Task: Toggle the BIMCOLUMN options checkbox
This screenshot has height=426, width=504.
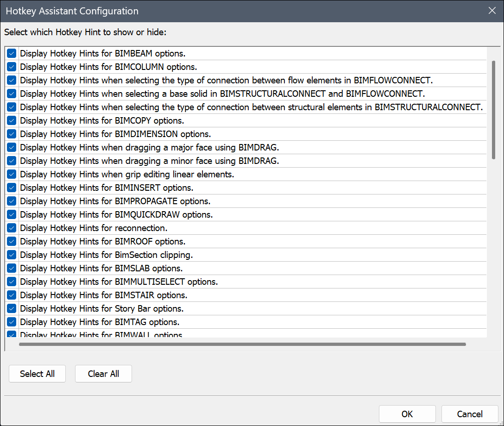Action: [x=12, y=67]
